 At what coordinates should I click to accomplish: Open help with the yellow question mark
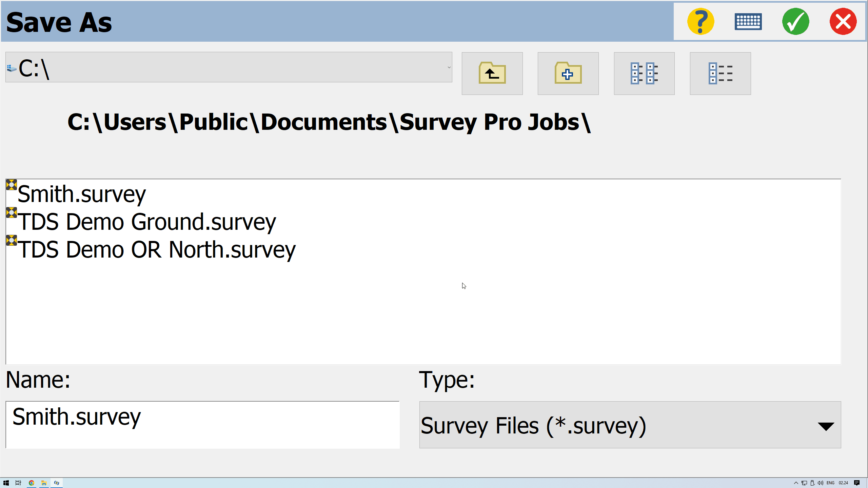(x=701, y=22)
